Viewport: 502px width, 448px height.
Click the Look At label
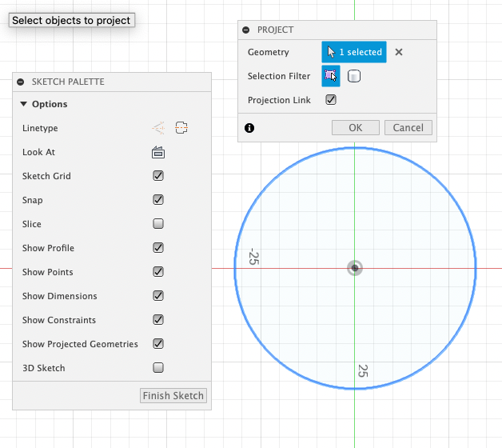pos(38,152)
